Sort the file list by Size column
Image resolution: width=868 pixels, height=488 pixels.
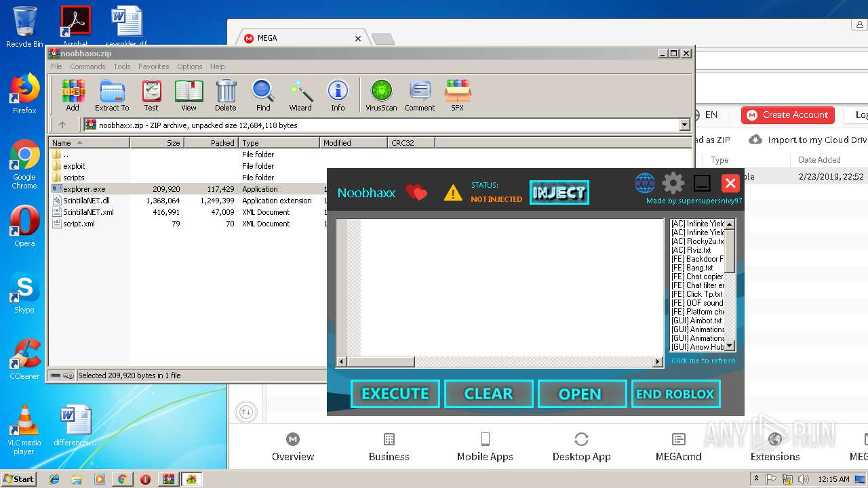pos(157,142)
